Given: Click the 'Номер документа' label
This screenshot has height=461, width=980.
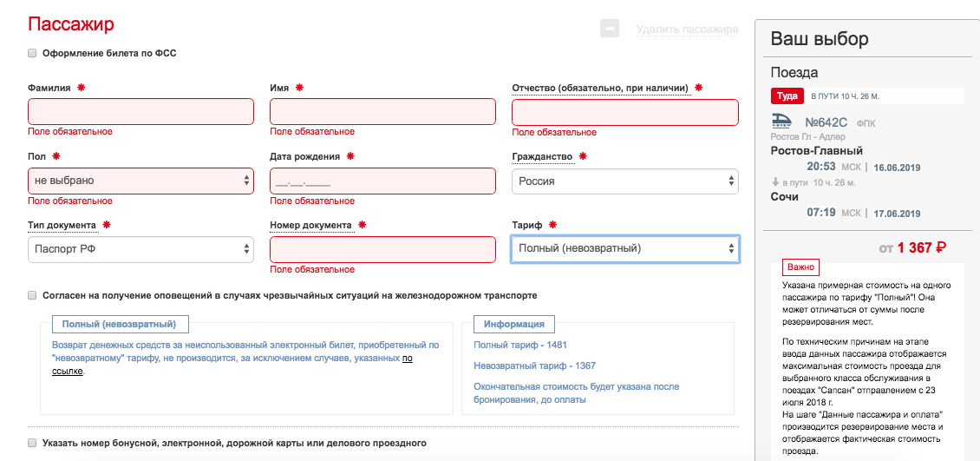Looking at the screenshot, I should click(x=311, y=225).
